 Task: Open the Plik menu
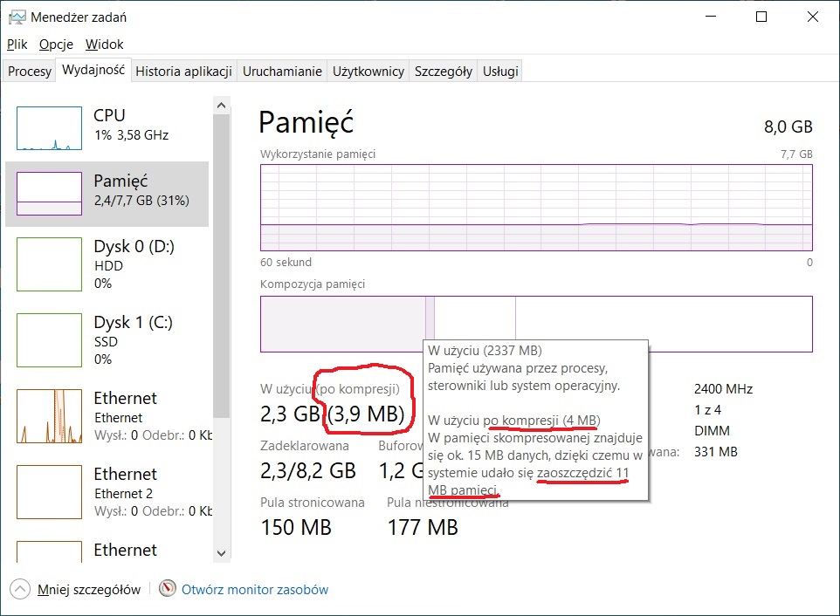[17, 44]
